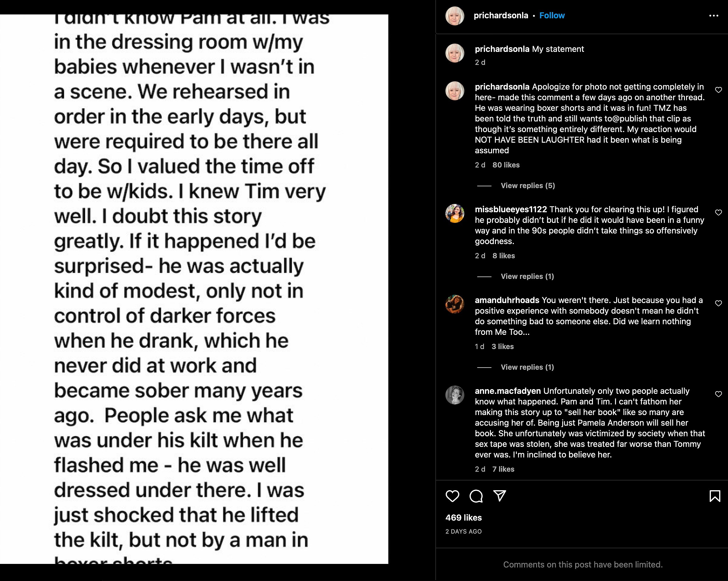Save post with bookmark icon
The image size is (728, 581).
coord(715,496)
